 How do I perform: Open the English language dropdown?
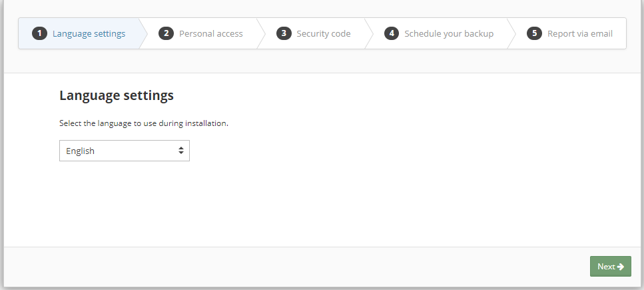[x=124, y=151]
